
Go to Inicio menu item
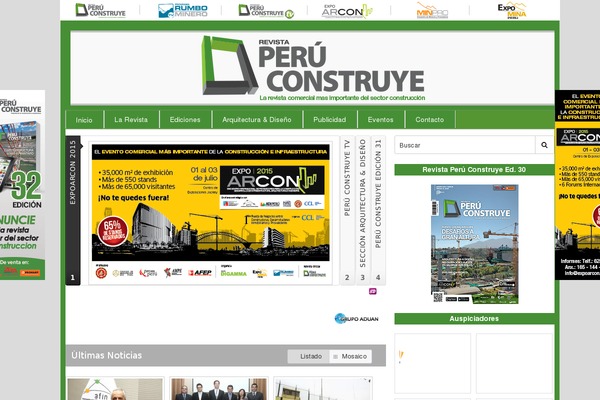pos(84,120)
